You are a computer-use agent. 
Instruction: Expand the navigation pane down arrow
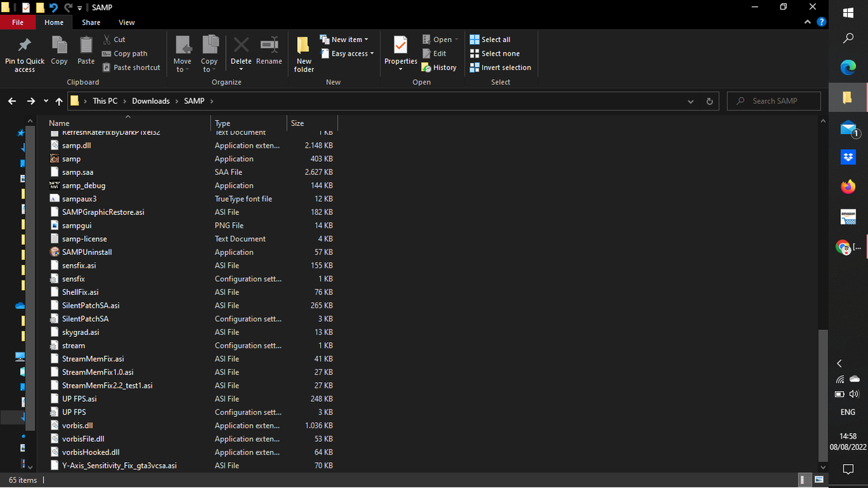[29, 467]
